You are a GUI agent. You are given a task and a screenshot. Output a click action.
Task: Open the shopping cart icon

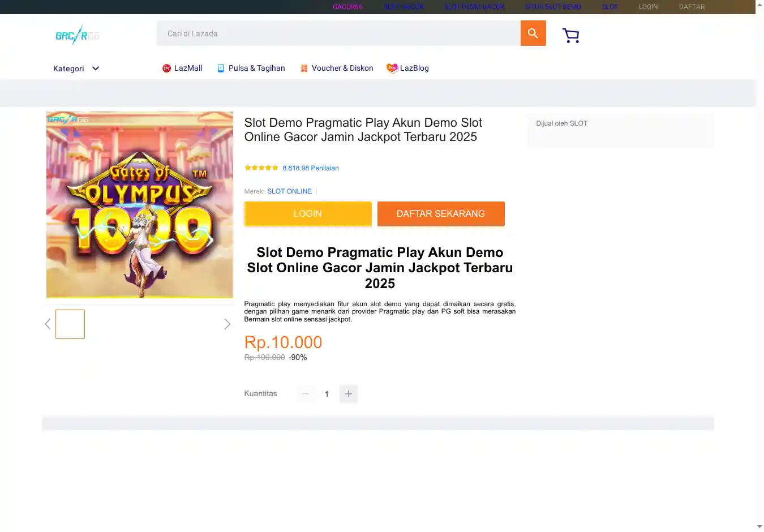(570, 36)
